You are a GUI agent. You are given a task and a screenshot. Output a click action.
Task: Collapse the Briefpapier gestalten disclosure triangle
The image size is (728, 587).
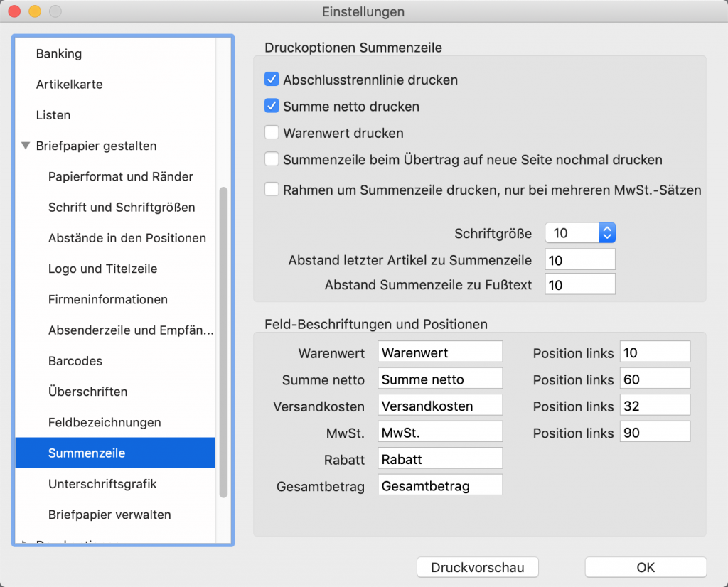[26, 146]
